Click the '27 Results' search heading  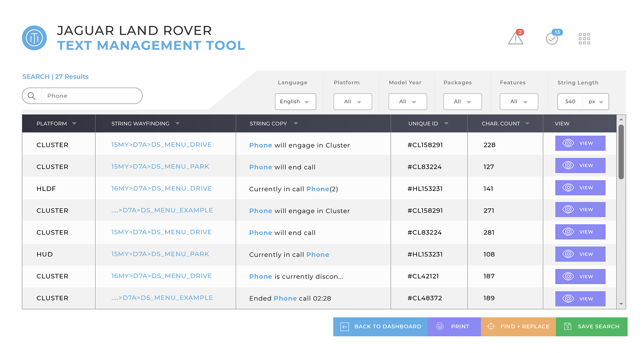pyautogui.click(x=72, y=77)
